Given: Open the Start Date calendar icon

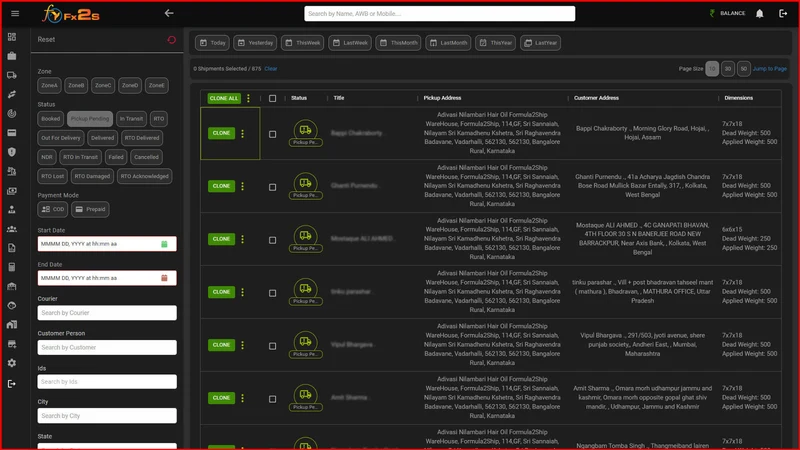Looking at the screenshot, I should [164, 244].
